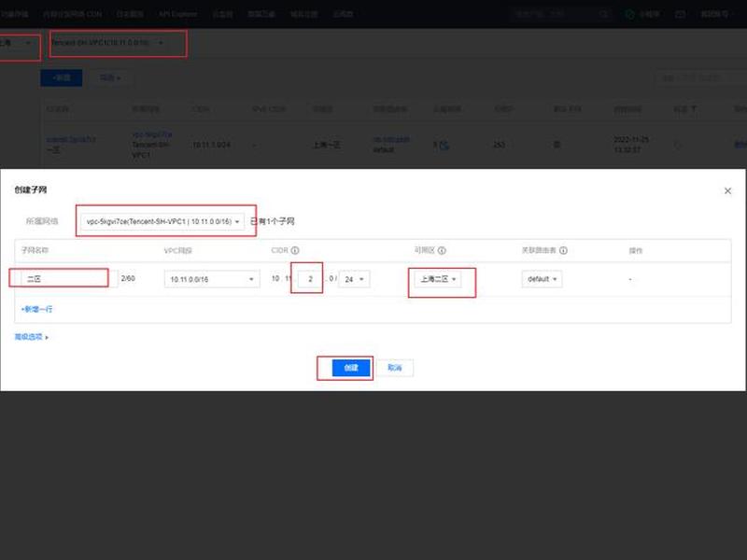The width and height of the screenshot is (747, 560).
Task: Open API Explorer in the top navigation
Action: click(177, 14)
